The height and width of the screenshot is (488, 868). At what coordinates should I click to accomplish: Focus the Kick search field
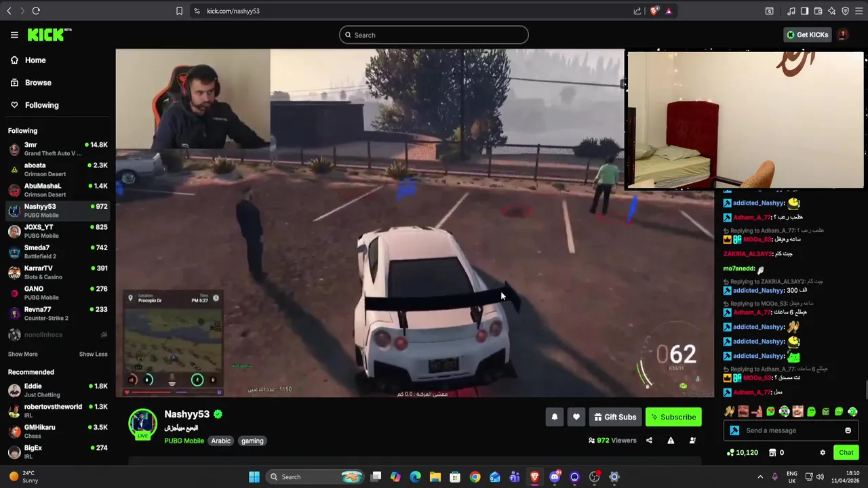point(434,35)
